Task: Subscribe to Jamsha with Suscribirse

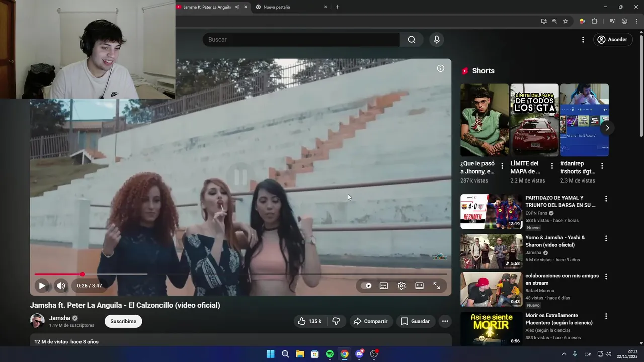Action: coord(123,321)
